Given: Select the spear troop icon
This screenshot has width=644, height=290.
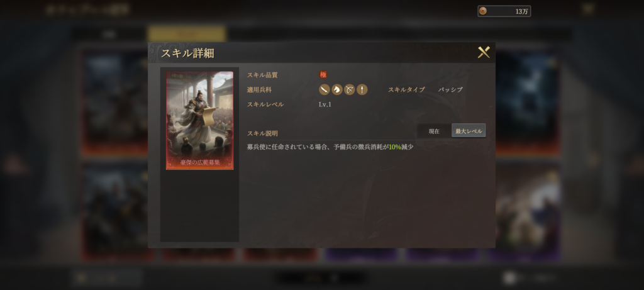Looking at the screenshot, I should (x=362, y=89).
